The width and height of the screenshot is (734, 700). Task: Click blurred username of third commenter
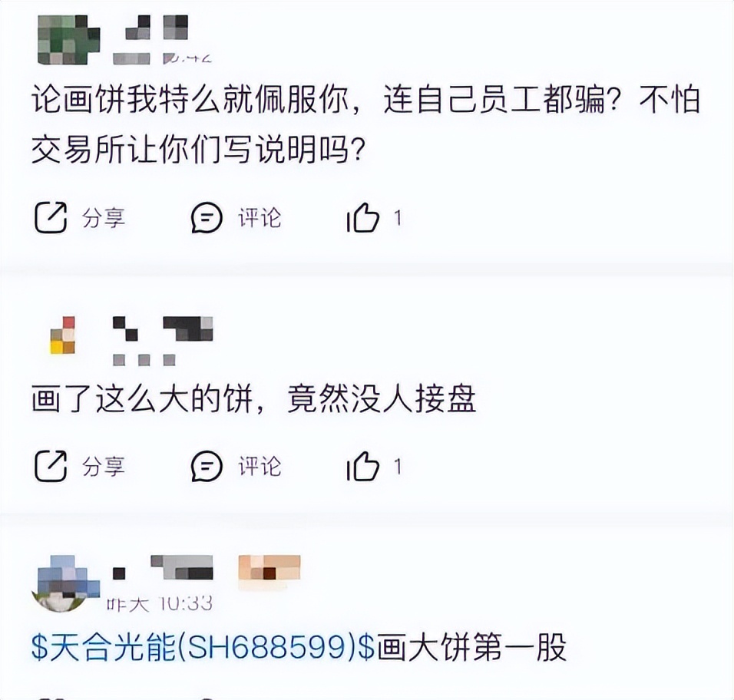click(x=163, y=567)
